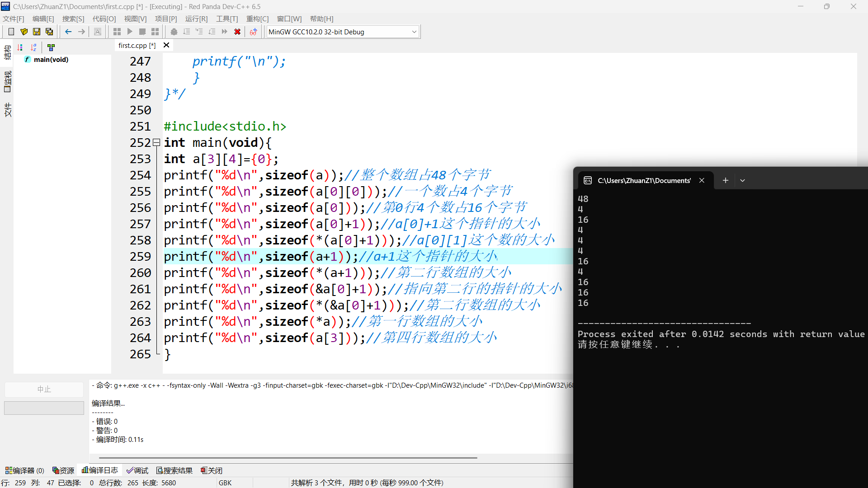Click the Save file icon

pyautogui.click(x=37, y=32)
